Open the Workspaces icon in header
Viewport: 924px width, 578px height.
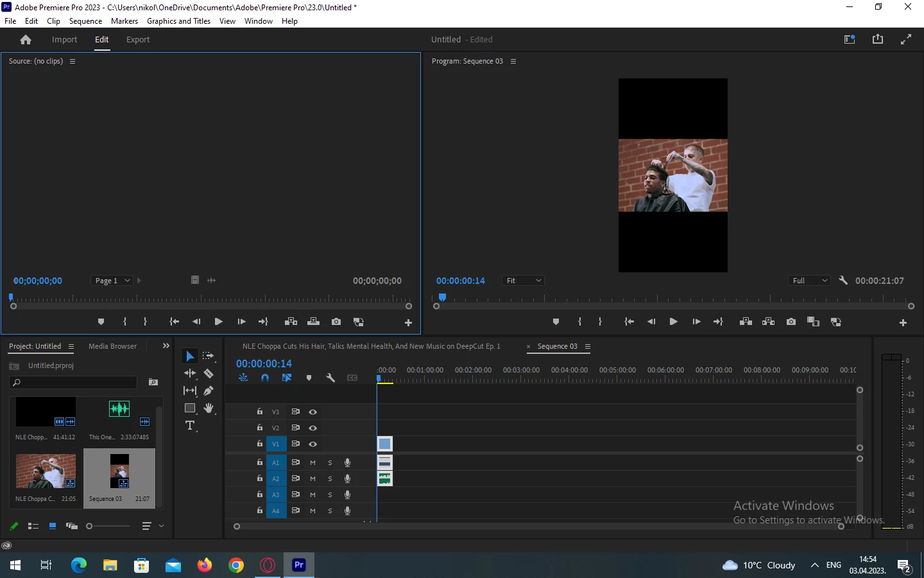coord(850,39)
